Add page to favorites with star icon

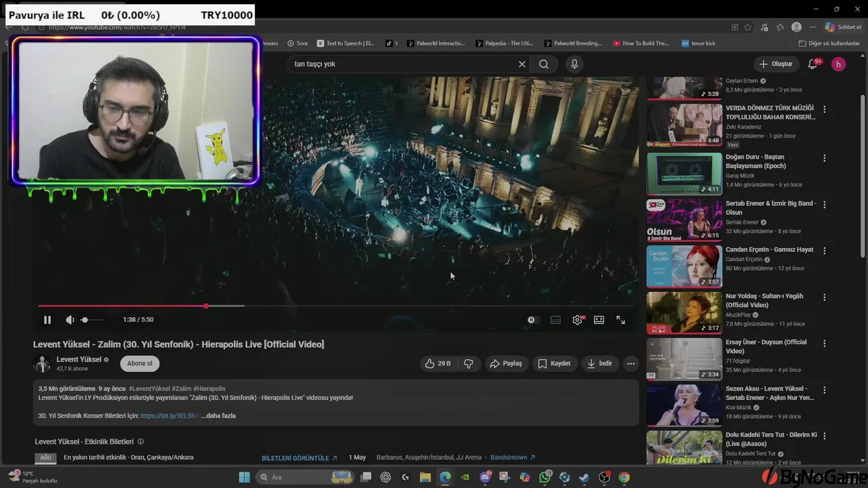point(748,27)
